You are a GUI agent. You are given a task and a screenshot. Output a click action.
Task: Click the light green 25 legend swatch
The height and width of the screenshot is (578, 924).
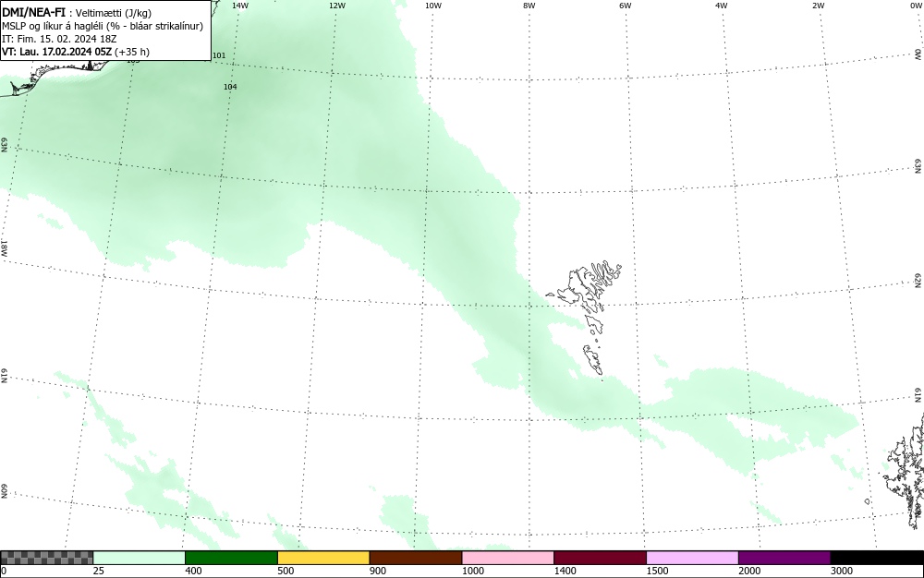140,558
